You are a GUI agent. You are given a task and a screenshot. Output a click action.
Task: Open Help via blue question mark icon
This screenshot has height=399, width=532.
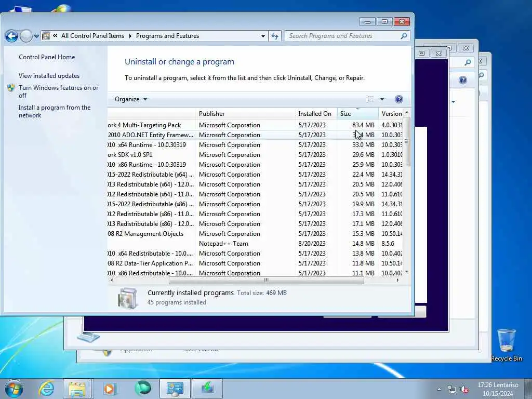pos(399,99)
